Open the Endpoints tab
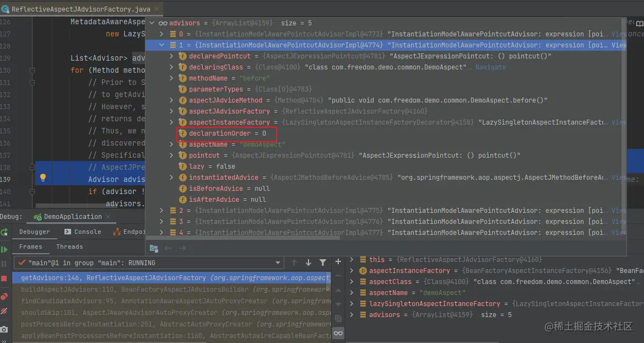 click(x=129, y=232)
